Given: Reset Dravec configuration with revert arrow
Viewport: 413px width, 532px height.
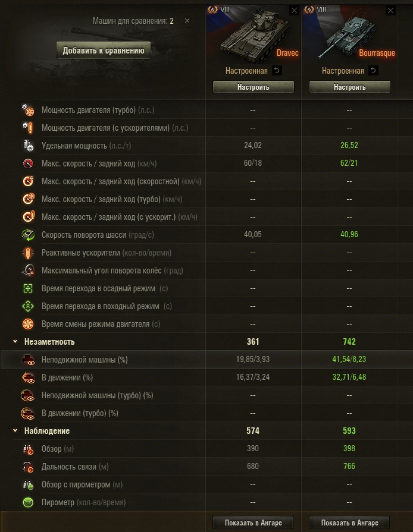Looking at the screenshot, I should (277, 71).
